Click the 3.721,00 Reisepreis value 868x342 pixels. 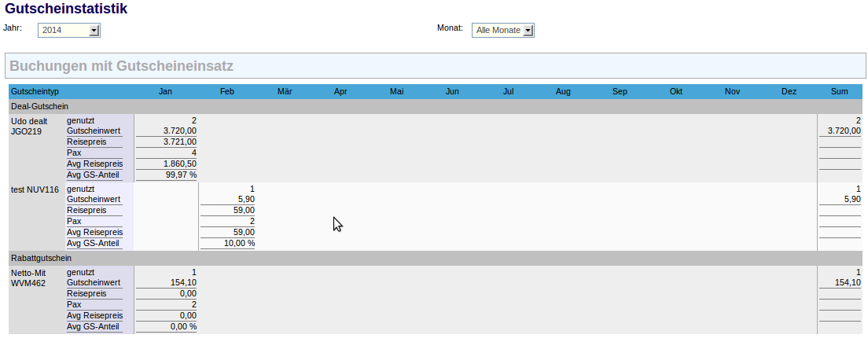(179, 142)
